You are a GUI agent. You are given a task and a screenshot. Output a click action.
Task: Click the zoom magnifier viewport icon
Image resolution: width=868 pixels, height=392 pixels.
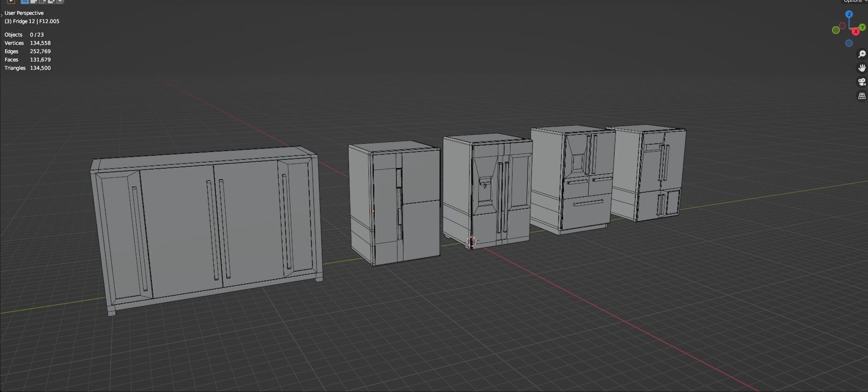(x=862, y=54)
